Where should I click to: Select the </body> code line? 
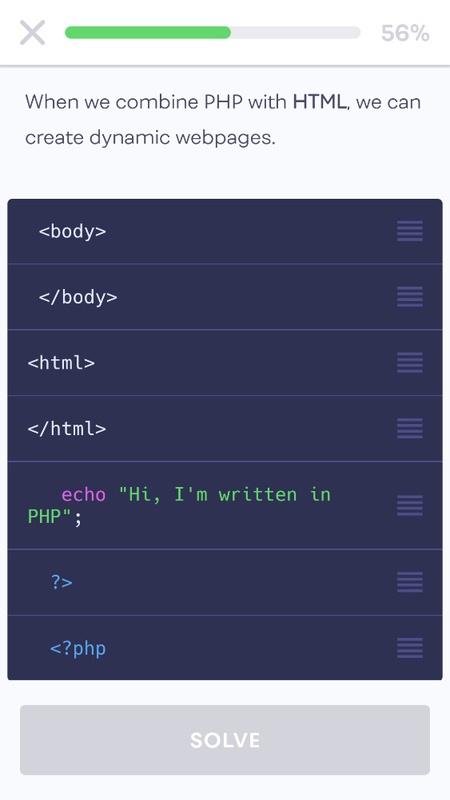click(225, 297)
